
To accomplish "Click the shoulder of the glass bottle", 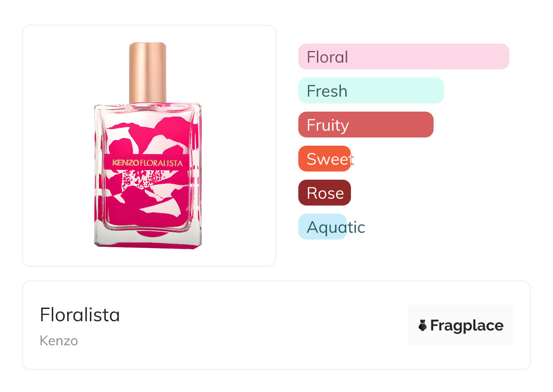I will [x=148, y=108].
